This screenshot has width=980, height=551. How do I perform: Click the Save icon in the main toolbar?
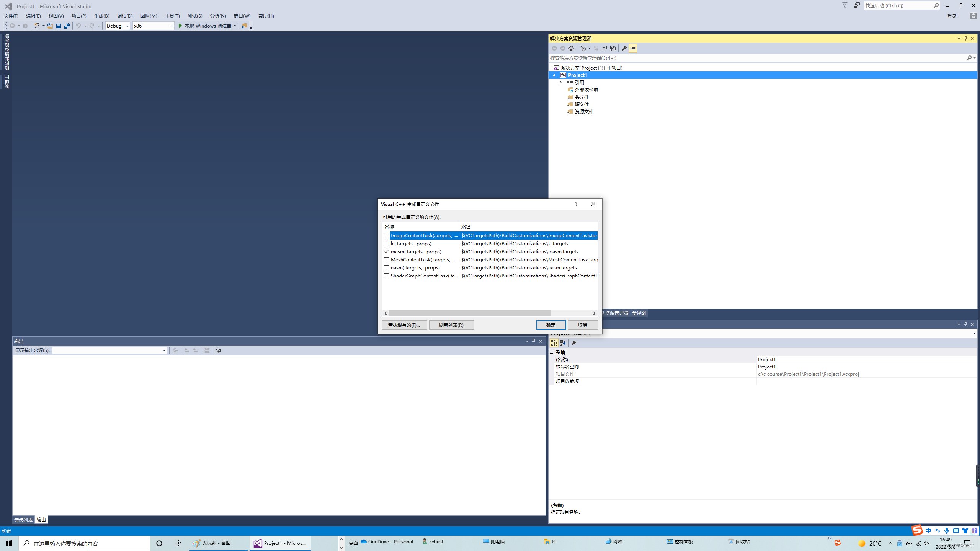58,26
